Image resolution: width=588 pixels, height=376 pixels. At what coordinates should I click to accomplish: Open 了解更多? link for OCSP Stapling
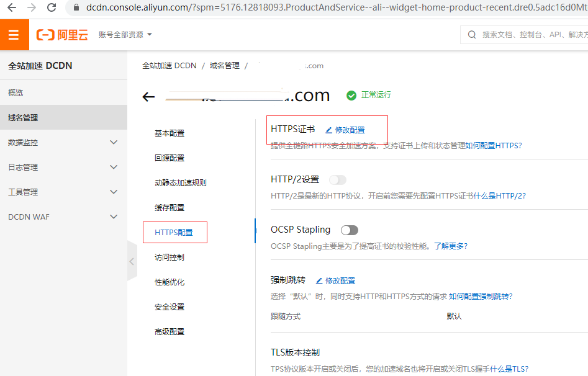[x=451, y=246]
